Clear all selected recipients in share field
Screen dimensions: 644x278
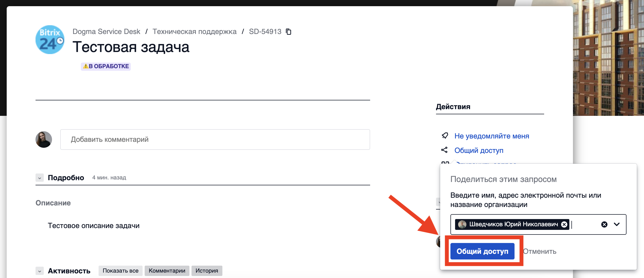click(604, 224)
